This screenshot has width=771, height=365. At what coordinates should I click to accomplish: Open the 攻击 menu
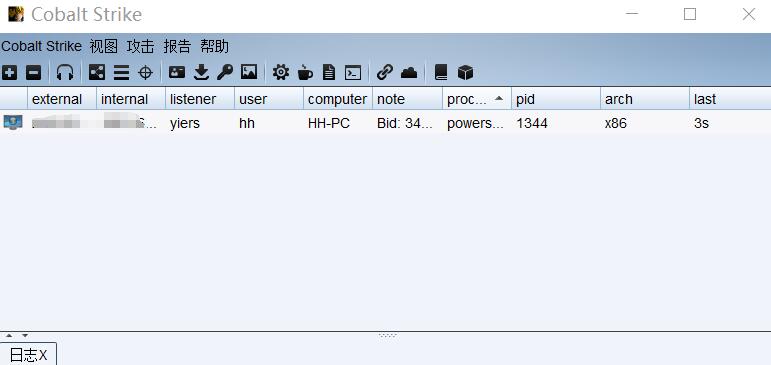tap(141, 46)
